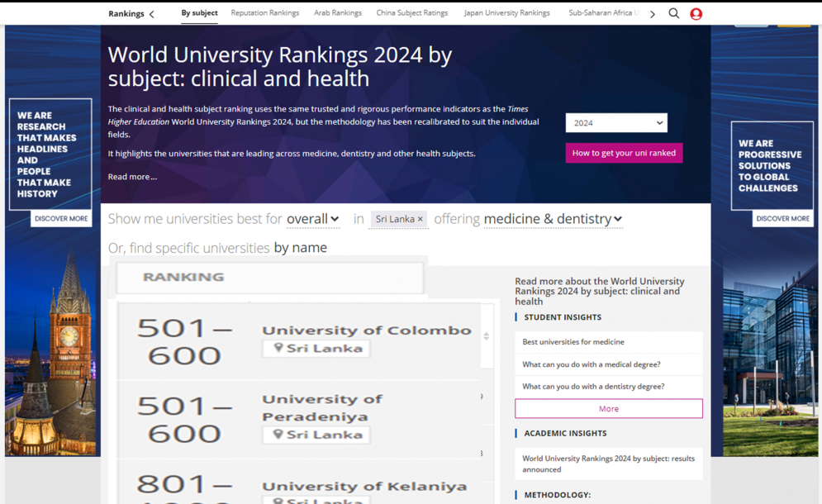Open the user account profile icon
Screen dimensions: 822x504
click(x=696, y=14)
